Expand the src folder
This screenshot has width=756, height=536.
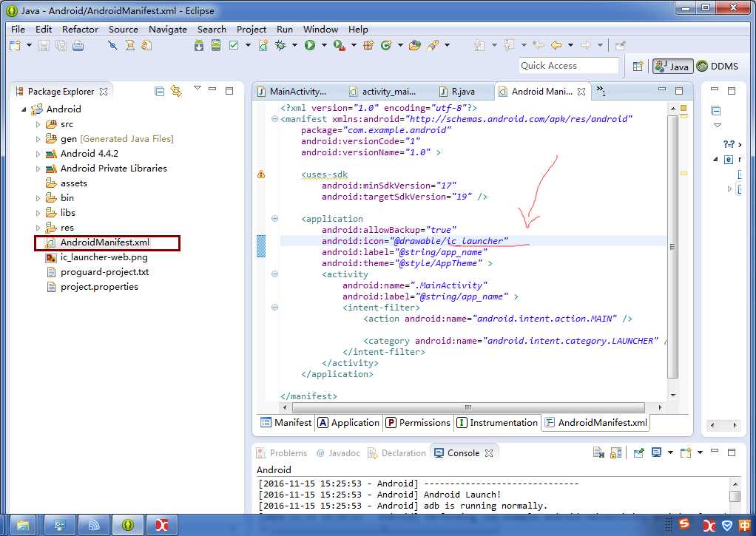click(38, 124)
